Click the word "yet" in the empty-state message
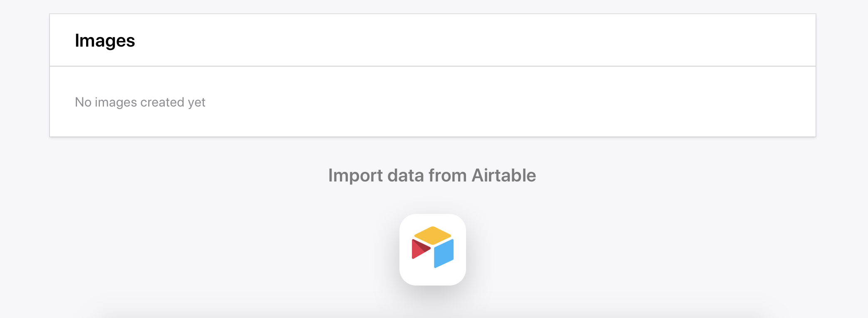868x318 pixels. pos(196,102)
